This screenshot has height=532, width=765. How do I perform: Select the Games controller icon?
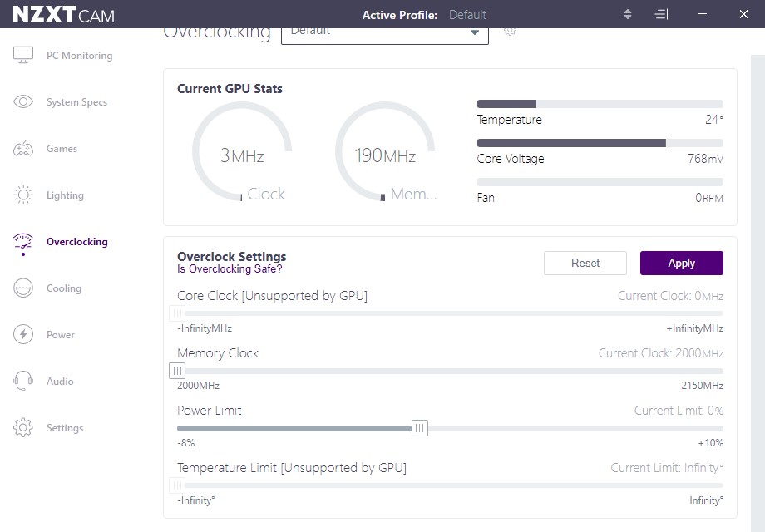pyautogui.click(x=23, y=148)
